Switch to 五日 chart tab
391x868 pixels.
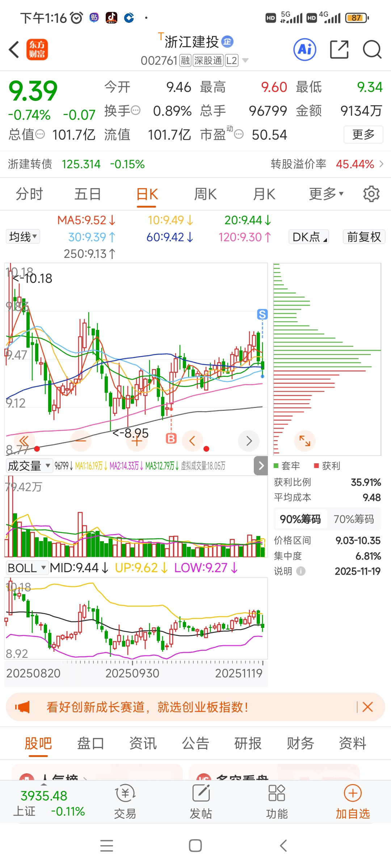coord(88,194)
